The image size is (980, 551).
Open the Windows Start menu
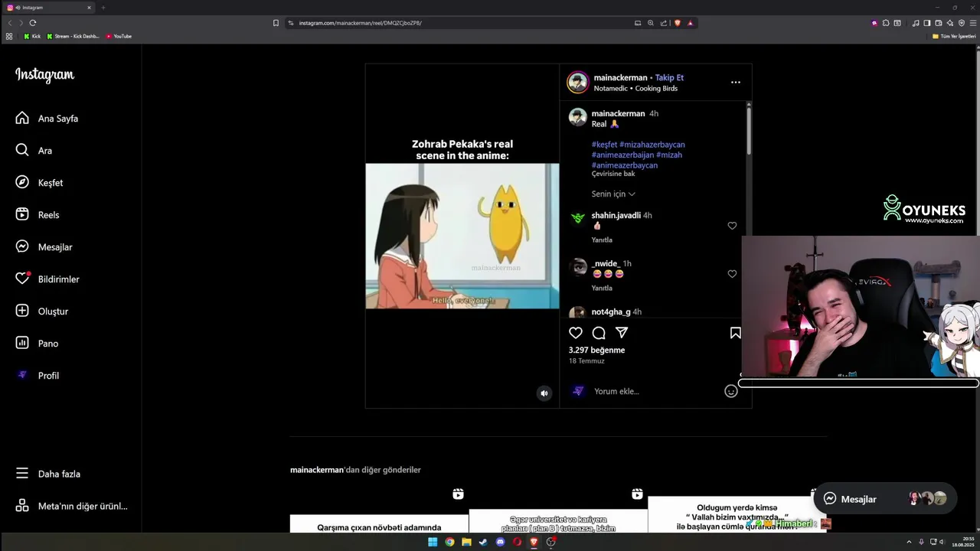[433, 542]
